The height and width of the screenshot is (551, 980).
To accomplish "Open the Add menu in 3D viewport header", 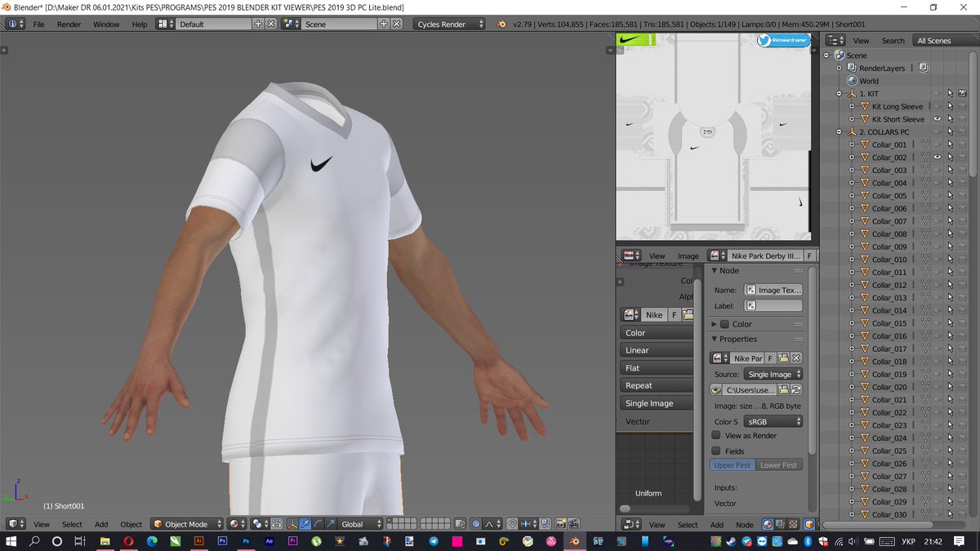I will [101, 524].
